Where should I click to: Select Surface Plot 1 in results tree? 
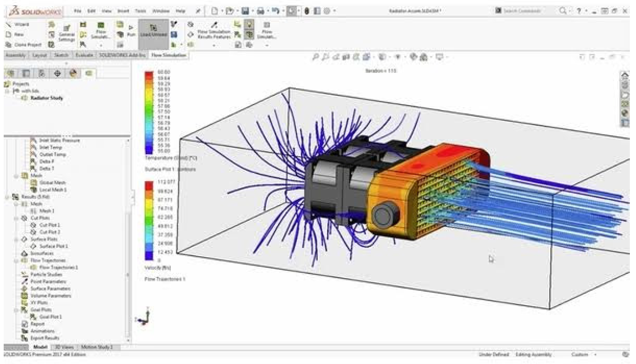[53, 246]
